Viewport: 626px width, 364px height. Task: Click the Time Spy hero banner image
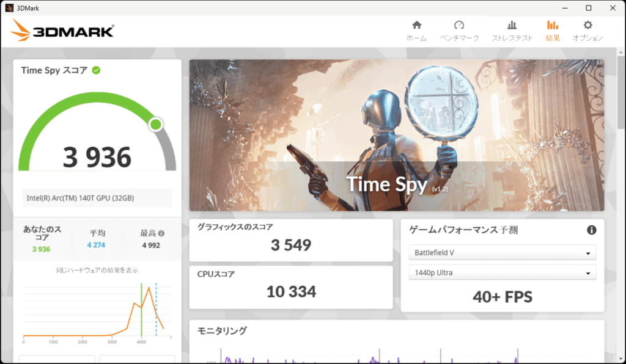396,134
